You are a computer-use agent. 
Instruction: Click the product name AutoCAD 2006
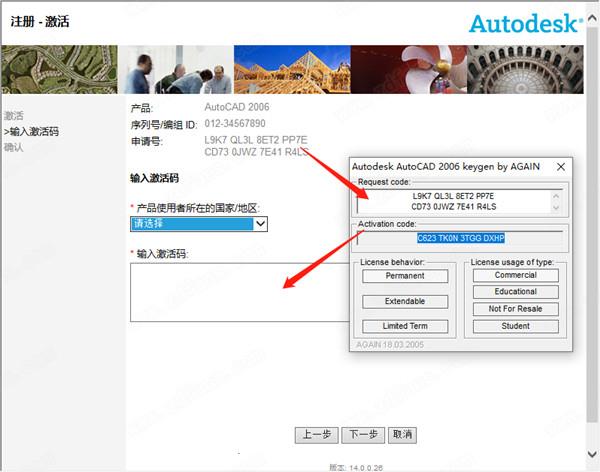point(236,107)
